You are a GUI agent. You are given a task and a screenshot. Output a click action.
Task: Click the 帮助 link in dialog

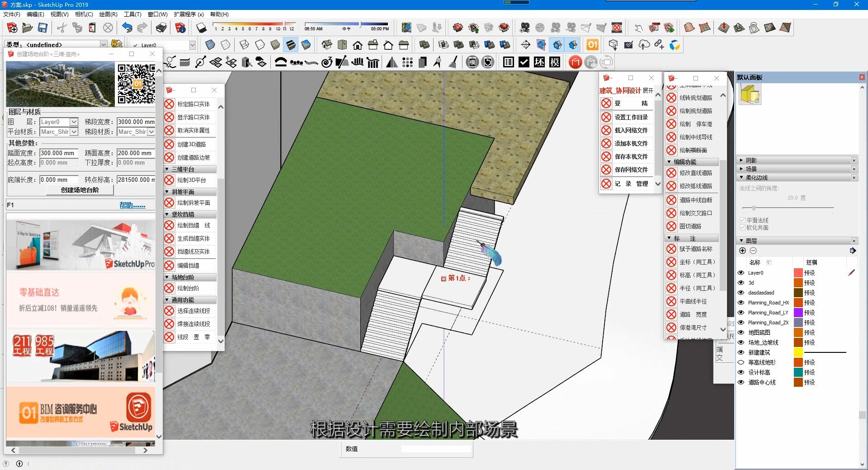[x=132, y=205]
